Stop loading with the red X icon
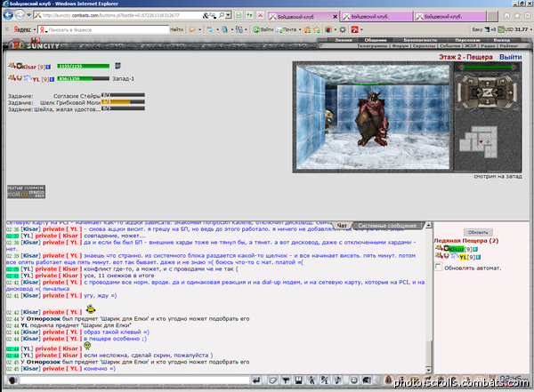The height and width of the screenshot is (392, 534). click(260, 15)
